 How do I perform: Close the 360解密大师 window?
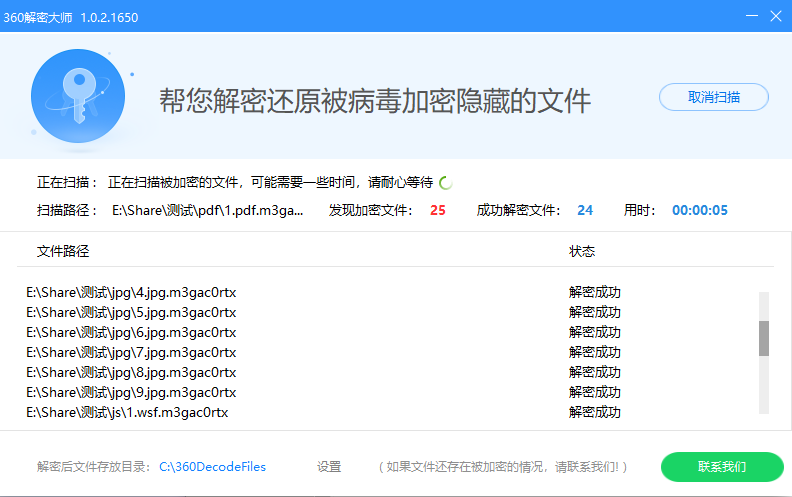(x=776, y=16)
